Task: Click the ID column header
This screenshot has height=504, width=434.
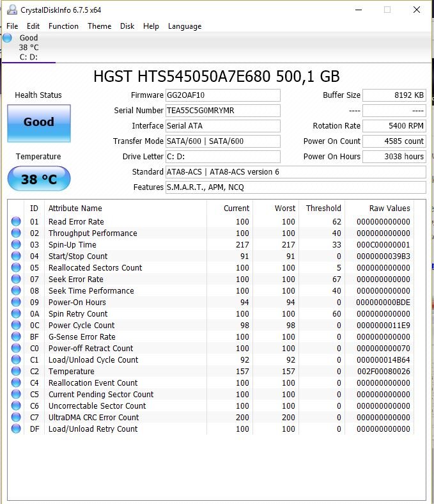Action: [x=34, y=209]
